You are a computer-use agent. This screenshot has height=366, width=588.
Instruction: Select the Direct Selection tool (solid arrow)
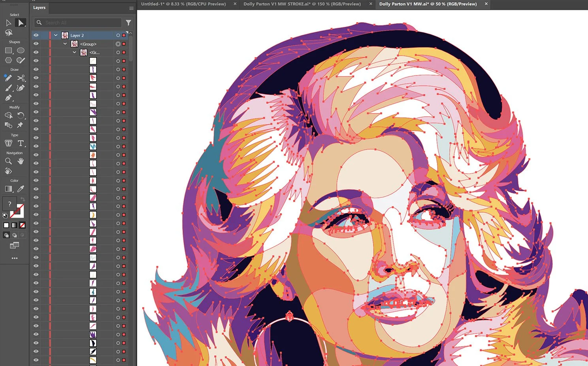(21, 23)
